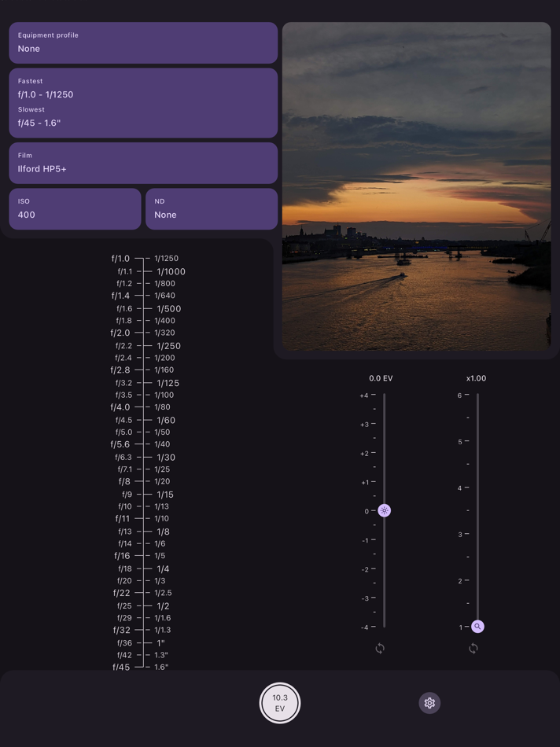Viewport: 560px width, 747px height.
Task: Select the 1/1250 shutter speed value
Action: point(166,258)
